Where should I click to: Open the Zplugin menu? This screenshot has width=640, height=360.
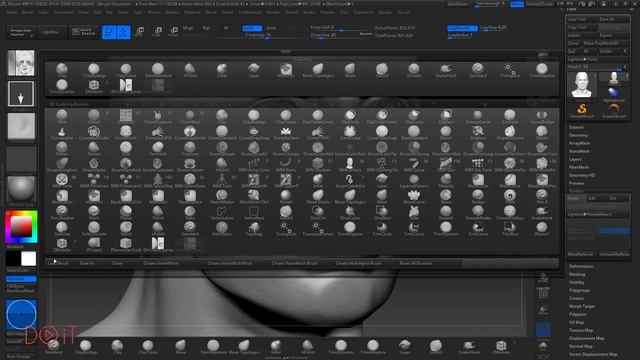click(x=385, y=13)
